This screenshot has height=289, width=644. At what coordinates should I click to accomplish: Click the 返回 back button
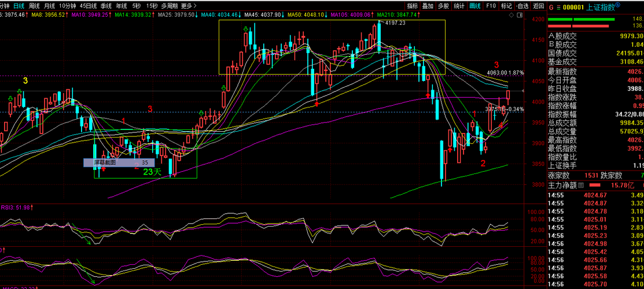point(538,6)
